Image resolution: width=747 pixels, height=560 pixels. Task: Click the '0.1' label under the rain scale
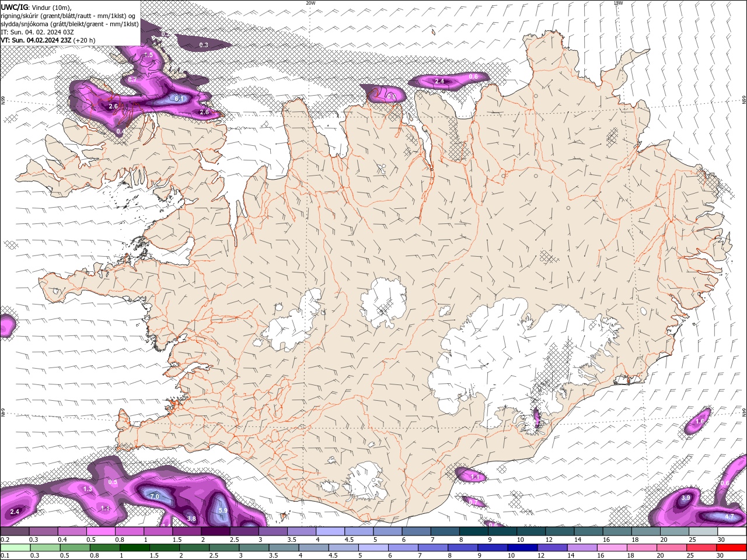pos(4,556)
